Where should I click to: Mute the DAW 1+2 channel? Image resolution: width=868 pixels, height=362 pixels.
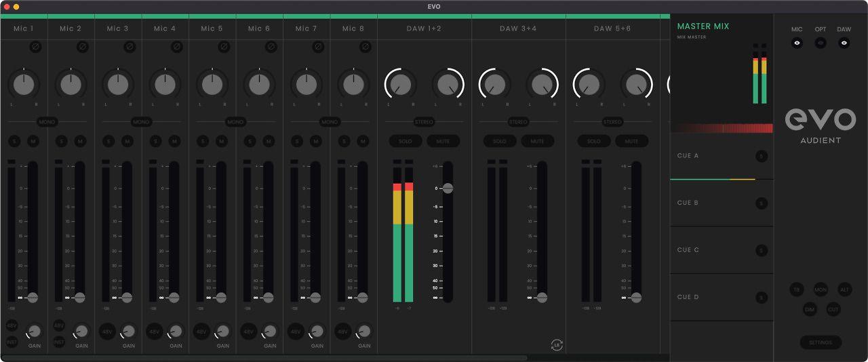pyautogui.click(x=443, y=141)
